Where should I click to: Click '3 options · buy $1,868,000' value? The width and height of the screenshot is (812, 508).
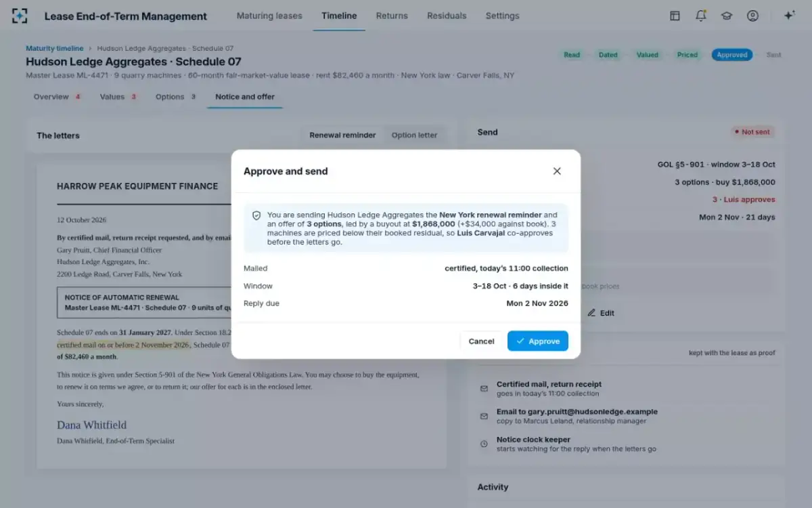[725, 182]
